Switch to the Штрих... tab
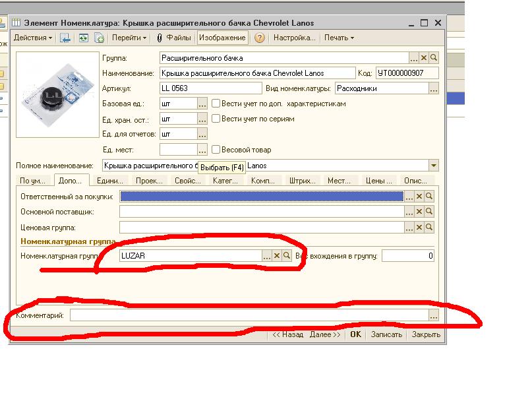The width and height of the screenshot is (532, 407). pos(301,181)
